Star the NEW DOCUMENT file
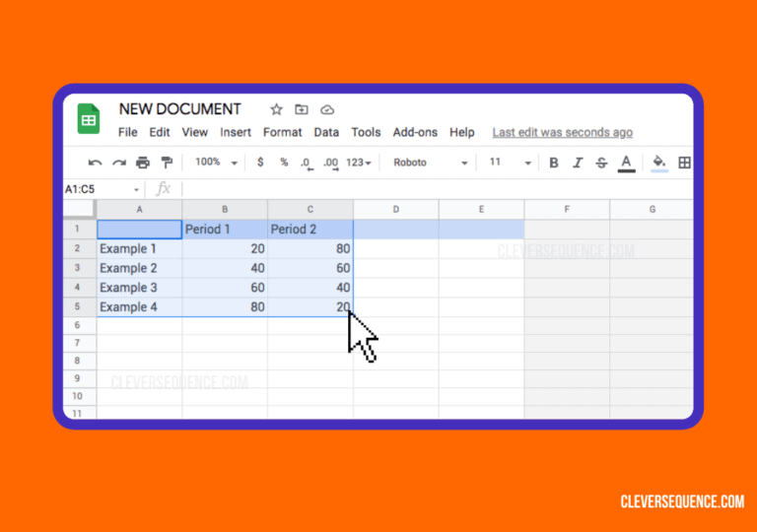757x532 pixels. pyautogui.click(x=276, y=109)
